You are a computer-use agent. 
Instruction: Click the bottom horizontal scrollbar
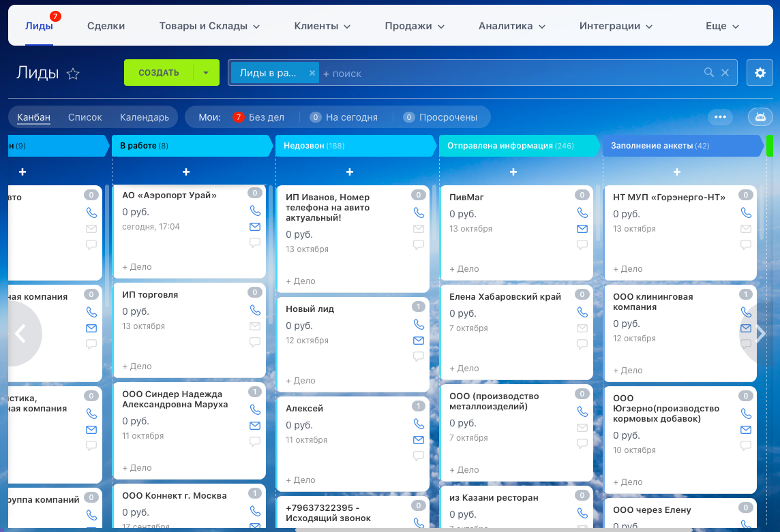point(492,529)
